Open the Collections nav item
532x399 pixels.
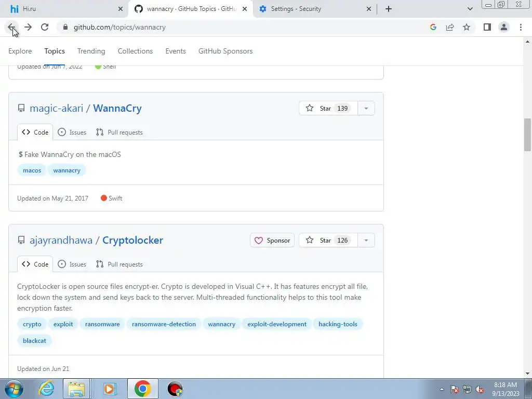point(136,51)
